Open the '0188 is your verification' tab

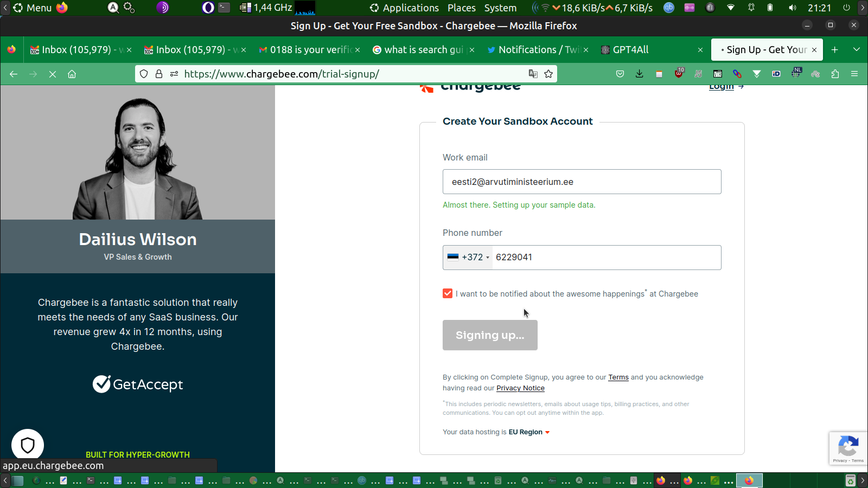coord(310,50)
